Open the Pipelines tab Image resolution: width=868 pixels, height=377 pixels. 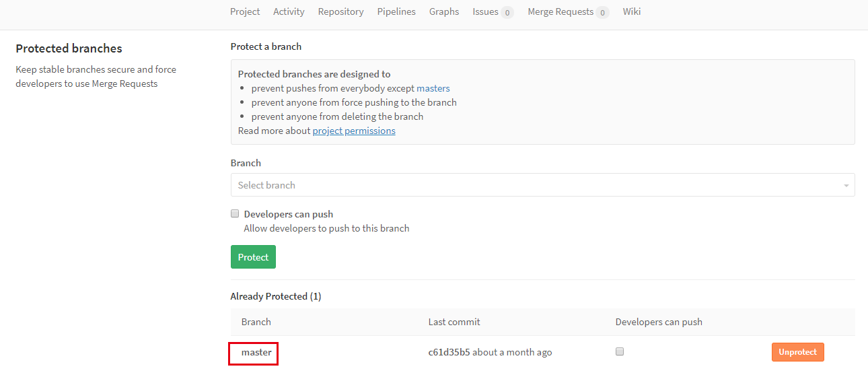(x=396, y=11)
